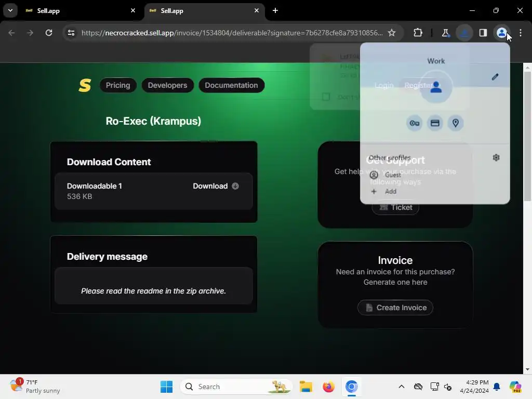The width and height of the screenshot is (532, 399).
Task: Go back to the previous page
Action: (x=11, y=33)
